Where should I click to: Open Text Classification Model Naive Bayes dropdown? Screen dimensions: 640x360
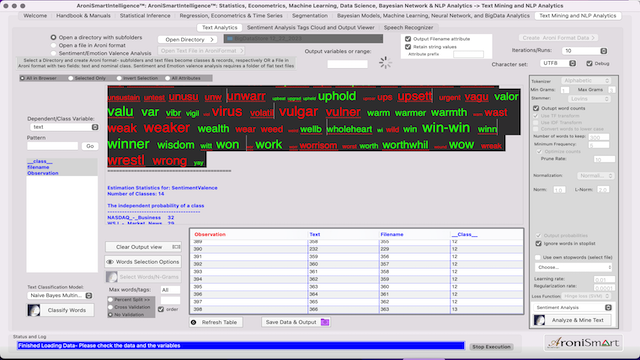(x=60, y=295)
